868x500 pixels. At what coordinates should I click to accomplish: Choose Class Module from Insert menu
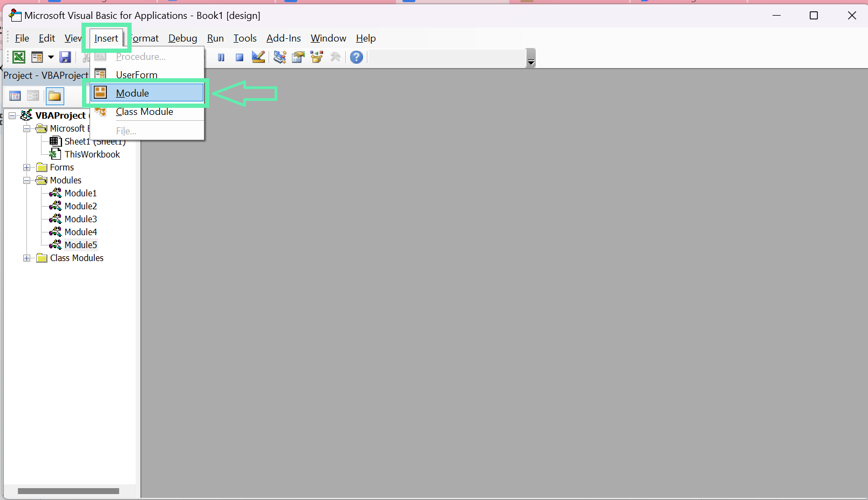[x=147, y=112]
